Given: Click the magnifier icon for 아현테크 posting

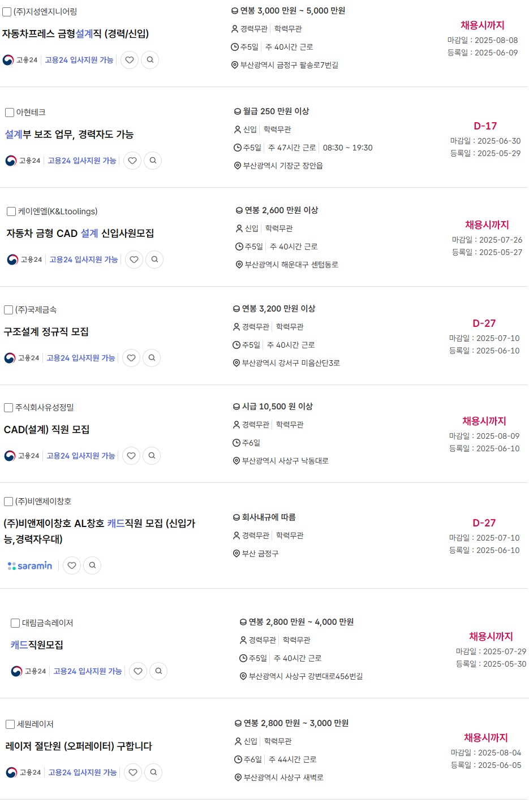Looking at the screenshot, I should coord(153,161).
